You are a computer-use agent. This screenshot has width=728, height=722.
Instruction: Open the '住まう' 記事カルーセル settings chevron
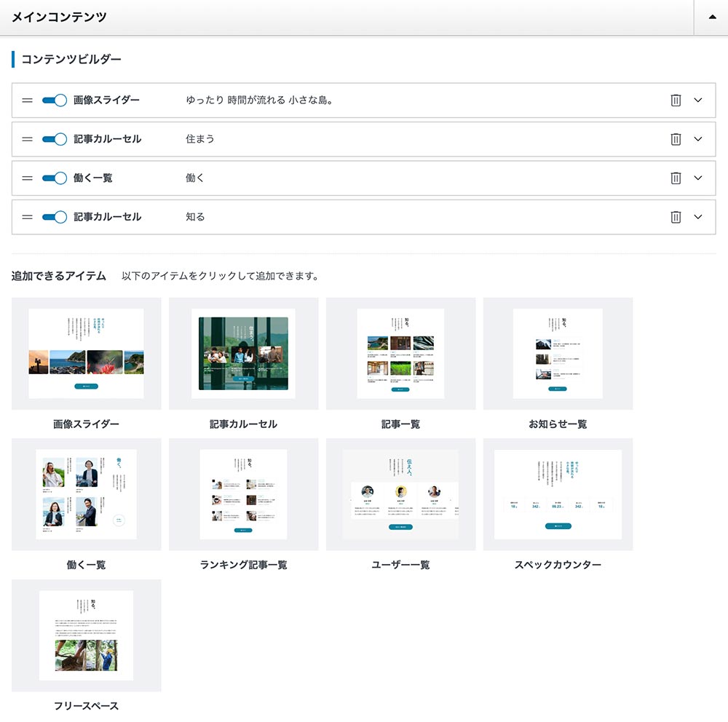[698, 139]
